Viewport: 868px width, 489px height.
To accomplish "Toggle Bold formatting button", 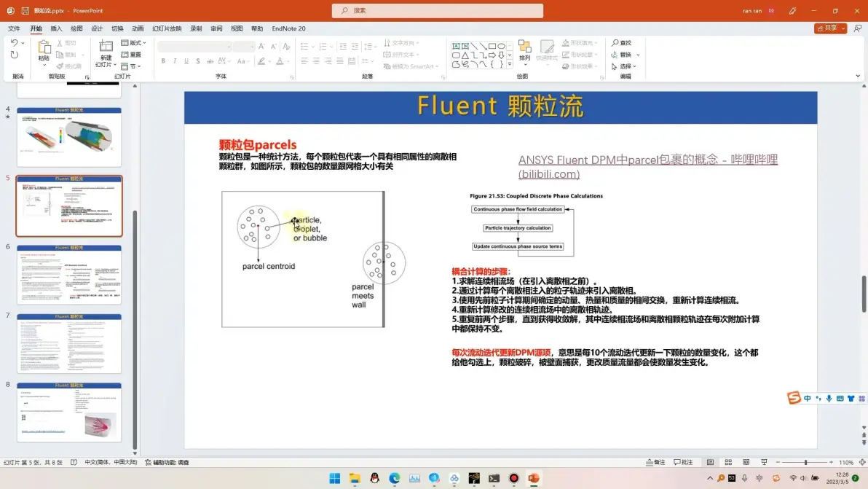I will 163,61.
